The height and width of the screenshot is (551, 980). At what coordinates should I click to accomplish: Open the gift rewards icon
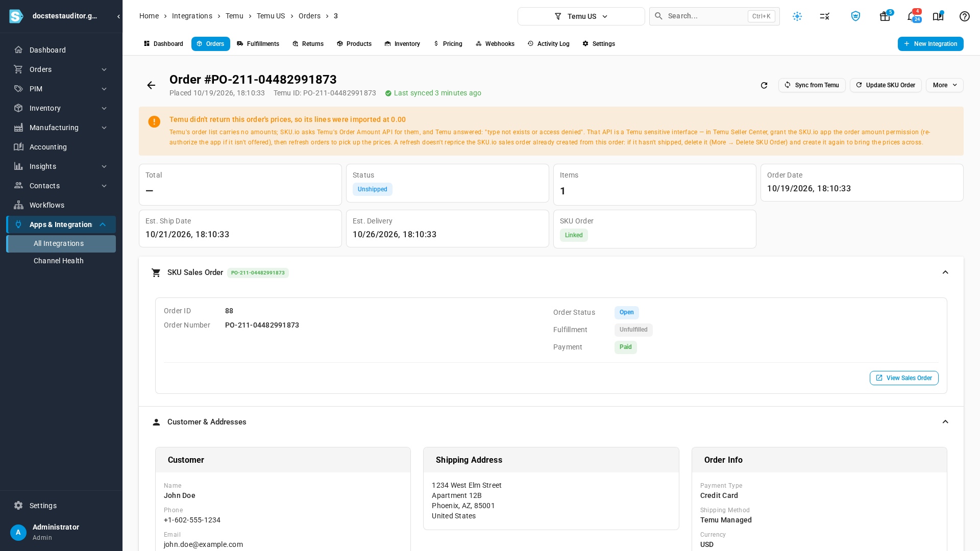coord(885,16)
